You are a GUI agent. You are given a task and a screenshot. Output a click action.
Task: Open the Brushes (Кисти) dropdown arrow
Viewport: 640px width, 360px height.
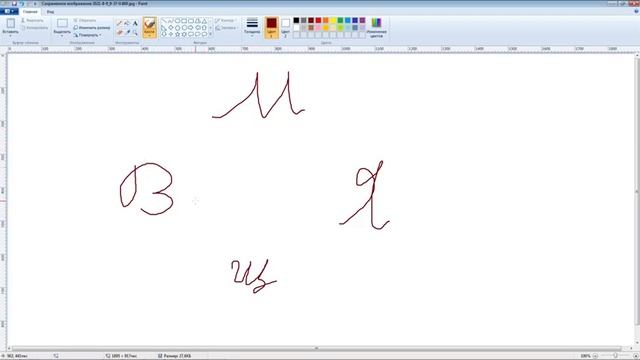(149, 36)
